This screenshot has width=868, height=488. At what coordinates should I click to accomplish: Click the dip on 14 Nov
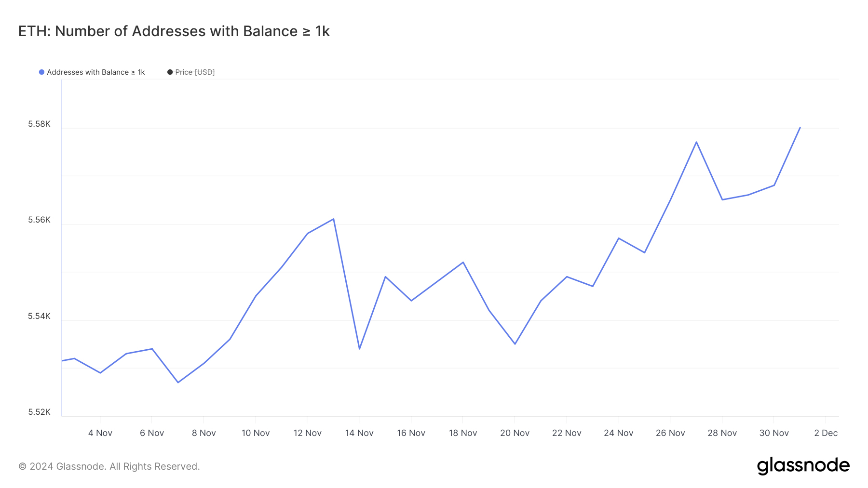[359, 348]
